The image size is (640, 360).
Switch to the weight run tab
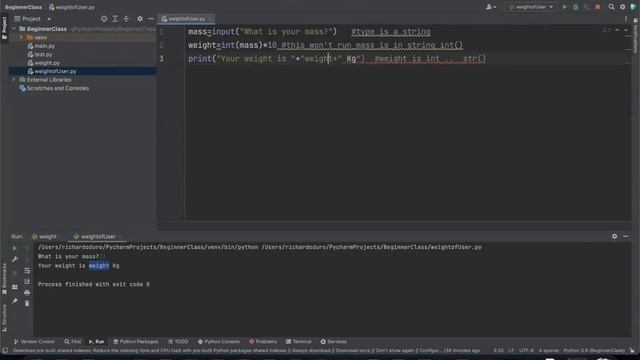pos(45,236)
